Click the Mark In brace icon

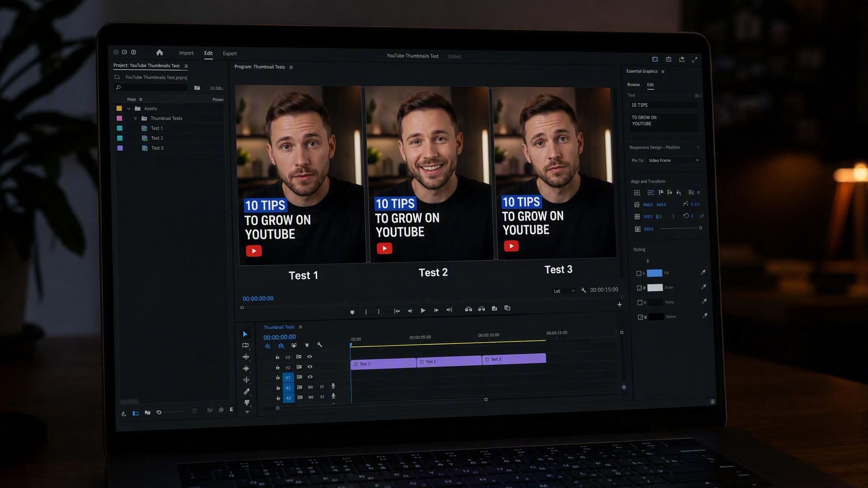tap(366, 312)
